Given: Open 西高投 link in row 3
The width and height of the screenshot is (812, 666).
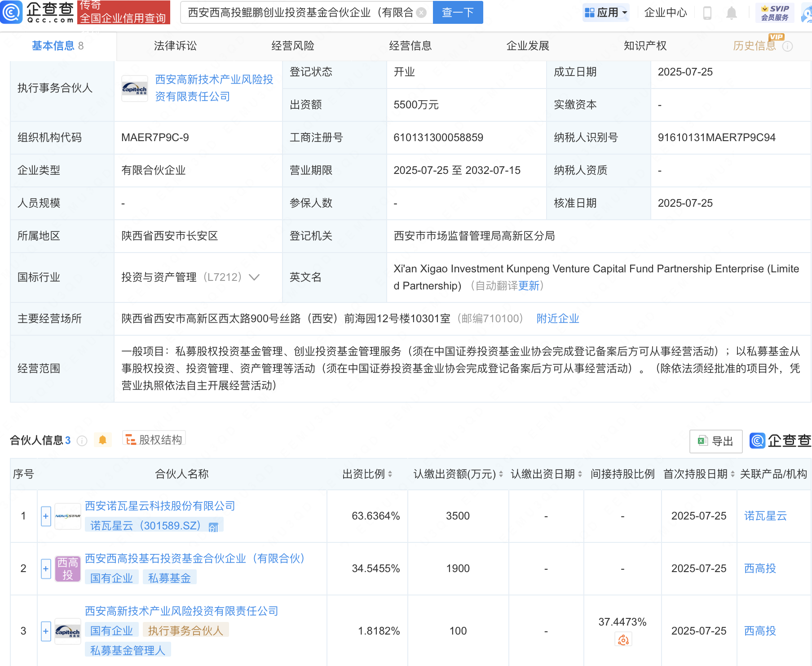Looking at the screenshot, I should tap(760, 631).
